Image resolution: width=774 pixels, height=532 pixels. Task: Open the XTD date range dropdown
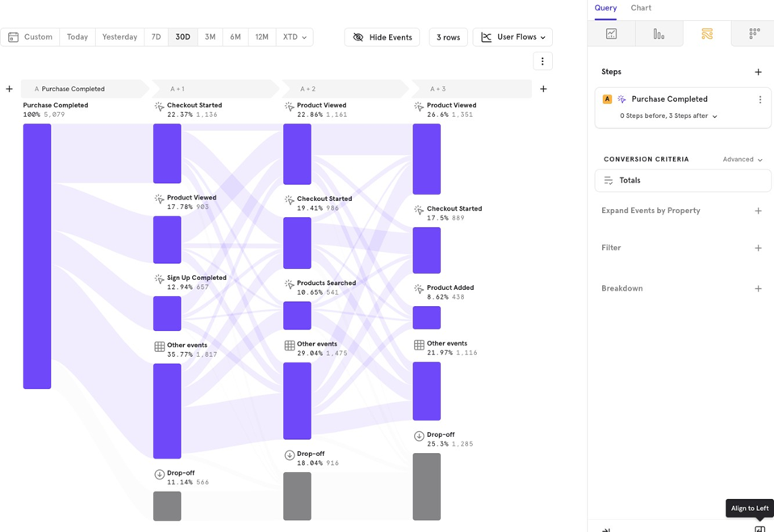(294, 37)
